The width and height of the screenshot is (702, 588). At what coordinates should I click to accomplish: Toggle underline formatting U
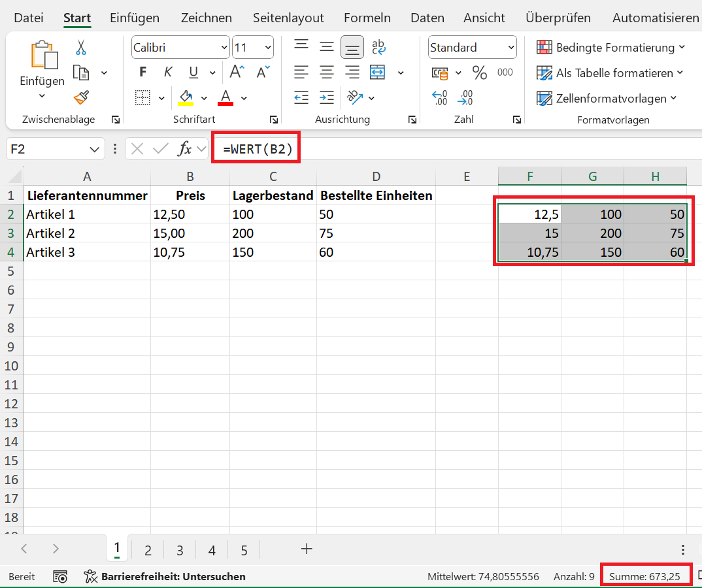(x=193, y=72)
